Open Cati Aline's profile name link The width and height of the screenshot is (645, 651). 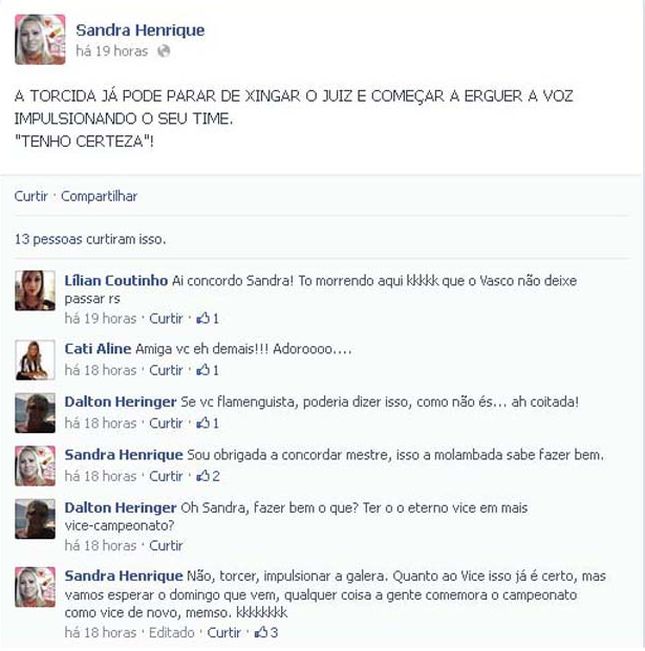coord(98,349)
